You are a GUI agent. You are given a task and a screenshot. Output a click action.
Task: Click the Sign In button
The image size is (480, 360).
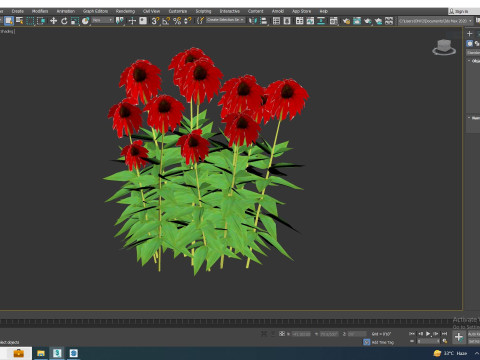click(x=461, y=11)
